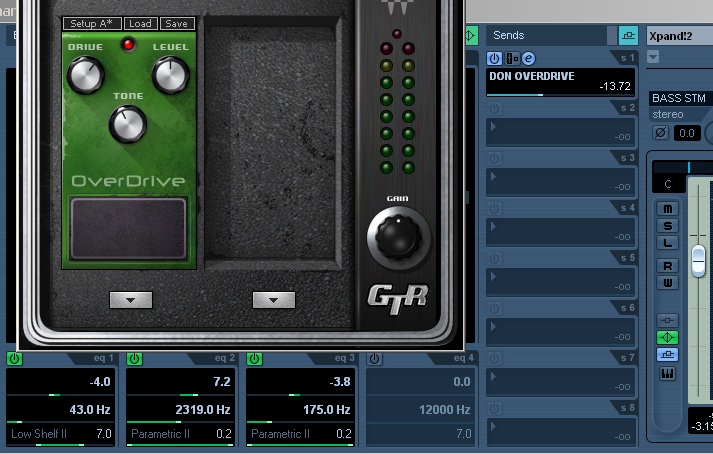Click the red LED on OverDrive pedal
This screenshot has height=454, width=713.
click(128, 45)
